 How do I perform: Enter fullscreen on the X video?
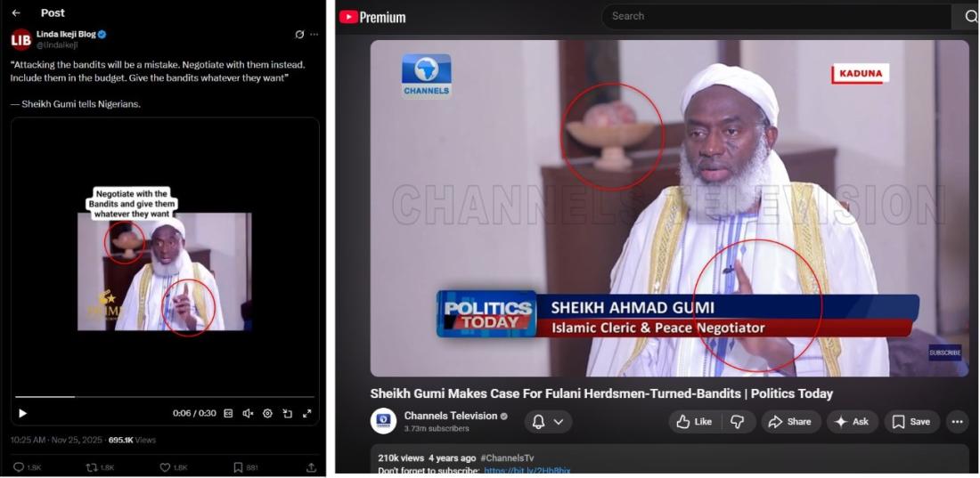[x=307, y=413]
